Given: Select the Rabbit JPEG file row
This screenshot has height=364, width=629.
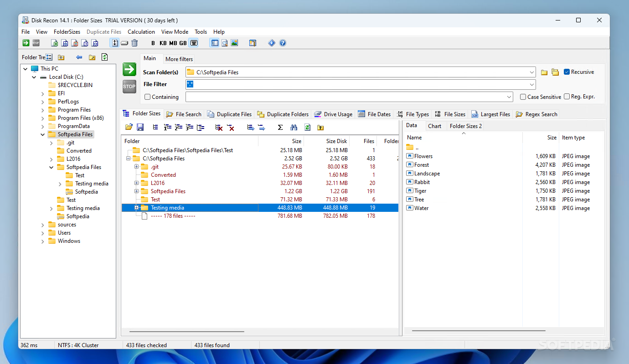Looking at the screenshot, I should 505,182.
